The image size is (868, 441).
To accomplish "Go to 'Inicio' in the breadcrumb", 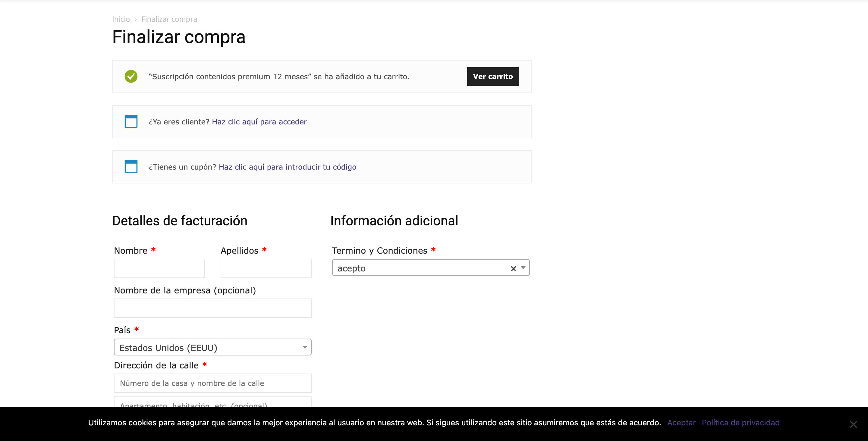I will tap(121, 19).
